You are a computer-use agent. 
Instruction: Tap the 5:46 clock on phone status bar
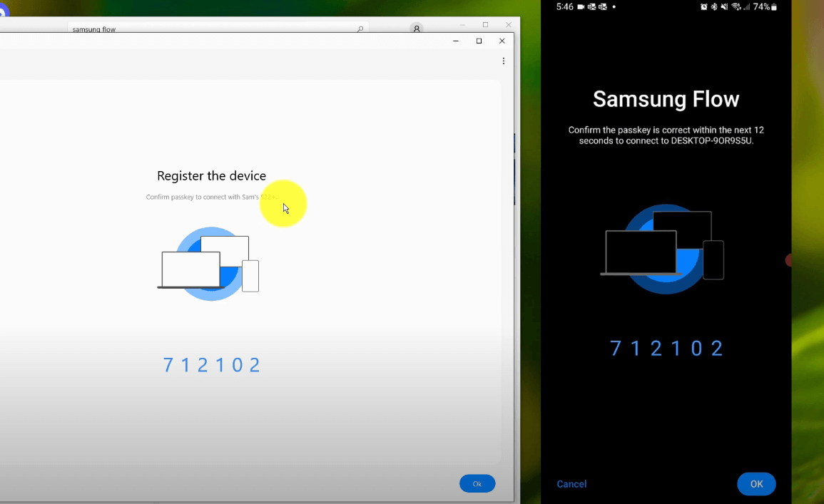point(564,7)
